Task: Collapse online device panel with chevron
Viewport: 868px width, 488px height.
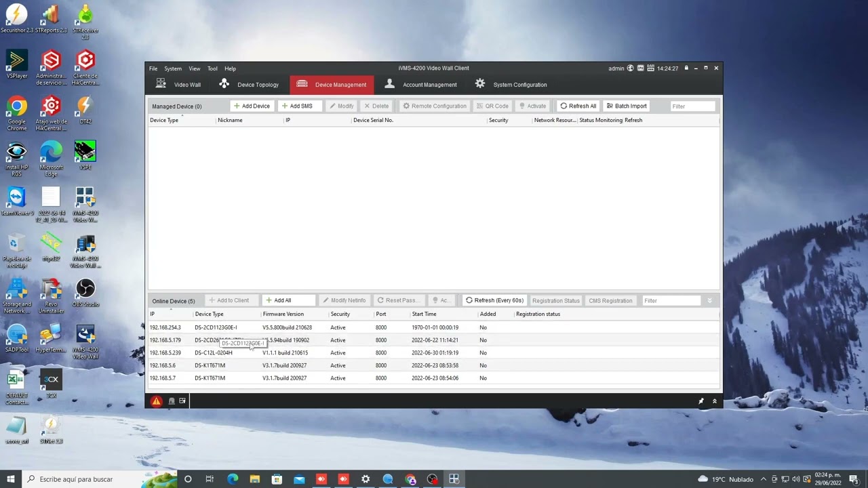Action: pos(710,300)
